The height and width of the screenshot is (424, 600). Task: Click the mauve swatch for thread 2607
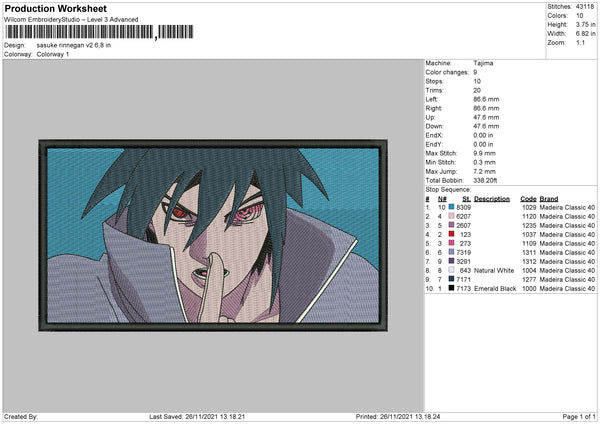pos(451,225)
